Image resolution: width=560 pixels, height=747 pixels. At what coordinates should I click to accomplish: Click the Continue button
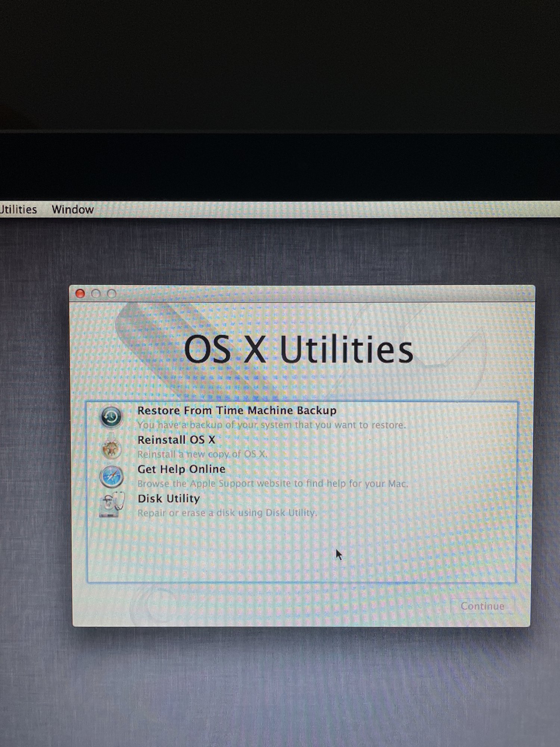tap(482, 606)
